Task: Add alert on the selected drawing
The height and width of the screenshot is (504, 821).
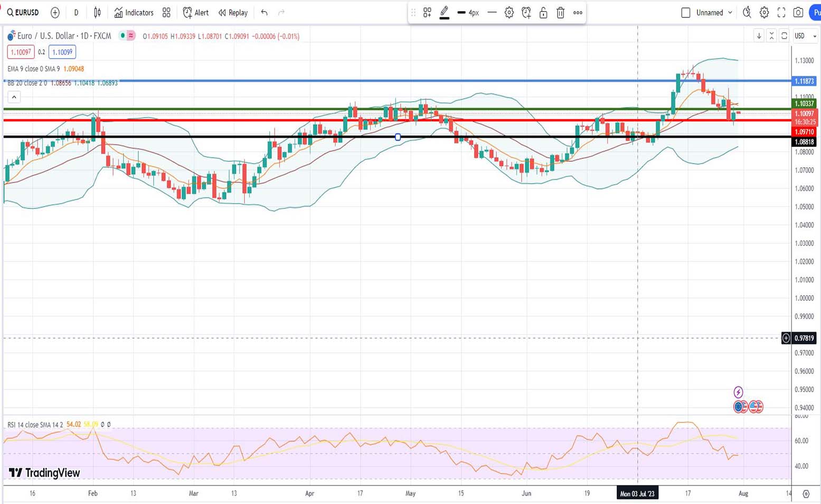Action: [526, 13]
